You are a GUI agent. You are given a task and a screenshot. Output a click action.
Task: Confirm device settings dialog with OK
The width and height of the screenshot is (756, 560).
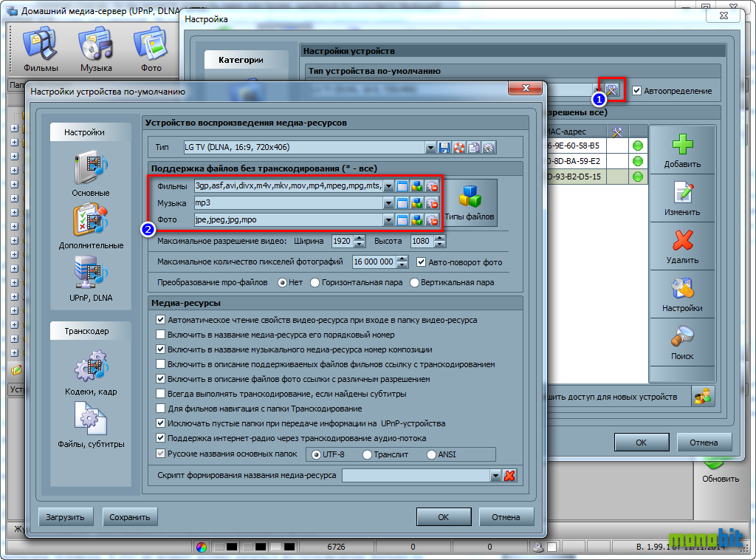[x=444, y=517]
